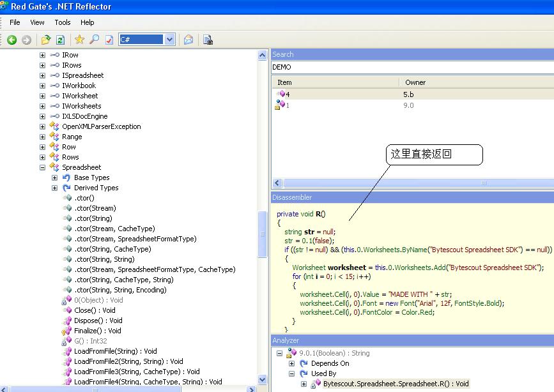Expand the Derived Types node
The height and width of the screenshot is (392, 554).
(x=54, y=188)
